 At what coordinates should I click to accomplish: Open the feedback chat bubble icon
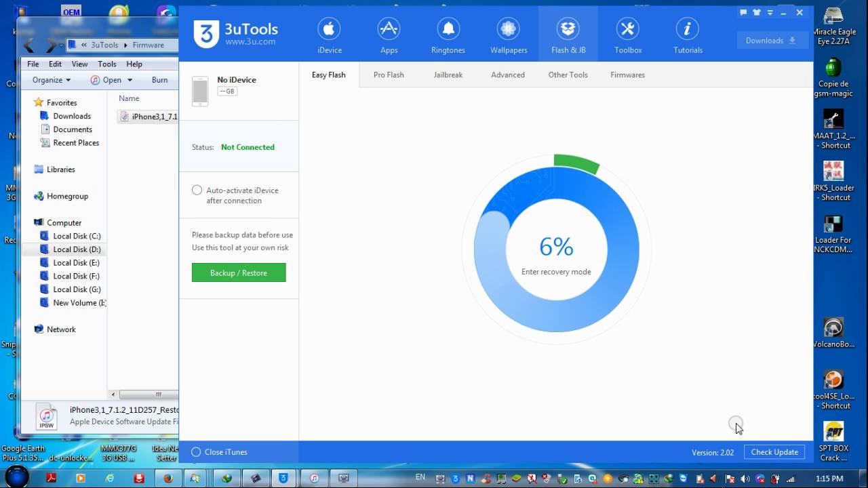point(744,12)
